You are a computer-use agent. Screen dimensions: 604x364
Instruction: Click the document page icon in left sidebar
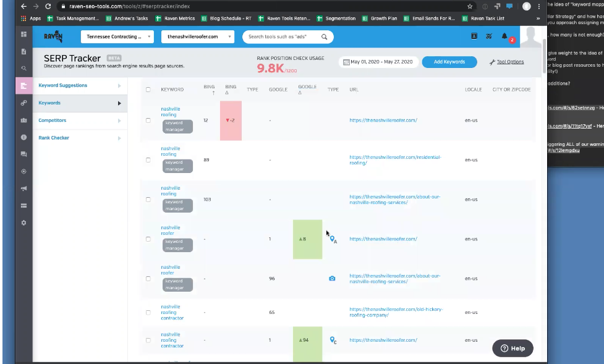point(24,52)
